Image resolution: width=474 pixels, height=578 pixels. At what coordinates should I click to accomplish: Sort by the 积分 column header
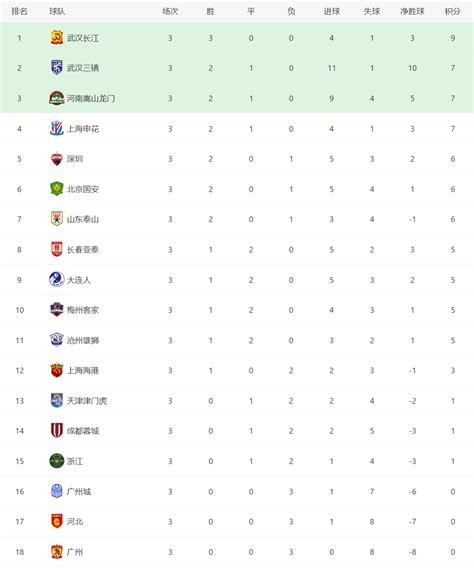[x=453, y=11]
